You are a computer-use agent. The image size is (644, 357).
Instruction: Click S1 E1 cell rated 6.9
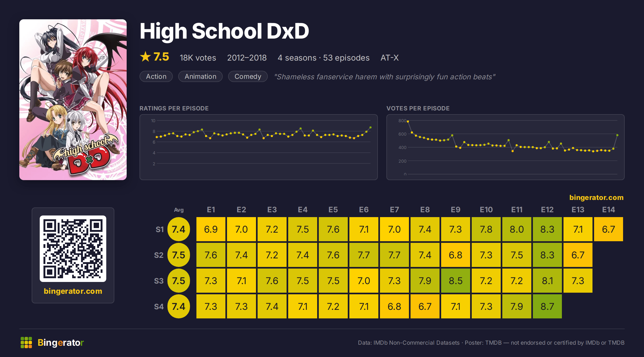(x=211, y=229)
